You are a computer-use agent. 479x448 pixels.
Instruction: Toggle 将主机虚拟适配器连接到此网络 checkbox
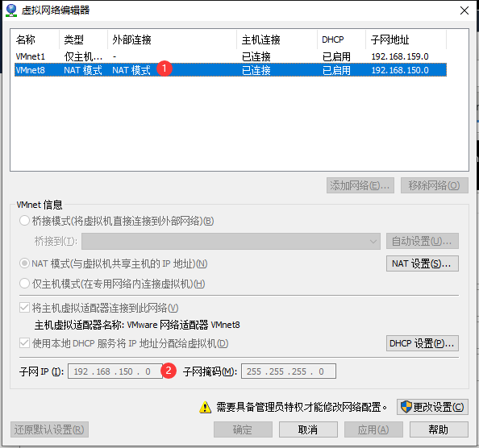[x=24, y=308]
